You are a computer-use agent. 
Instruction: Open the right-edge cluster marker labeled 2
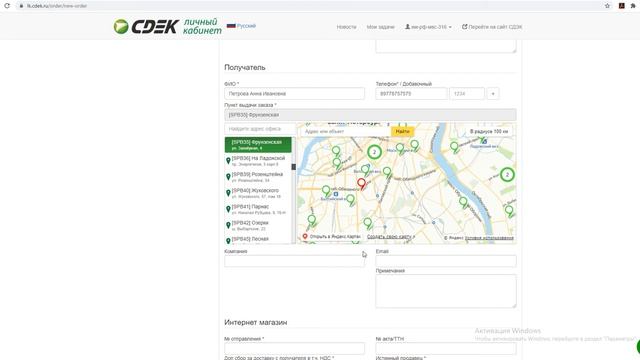pos(507,175)
